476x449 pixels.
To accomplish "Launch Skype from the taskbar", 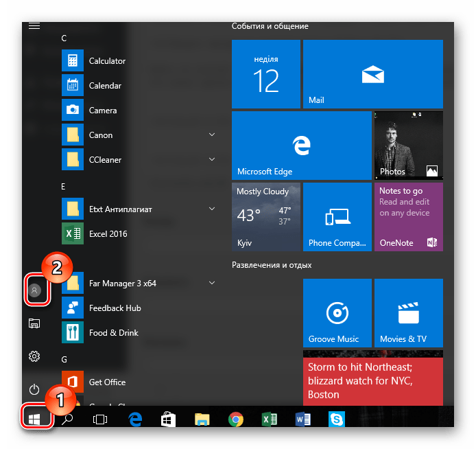I will [336, 419].
